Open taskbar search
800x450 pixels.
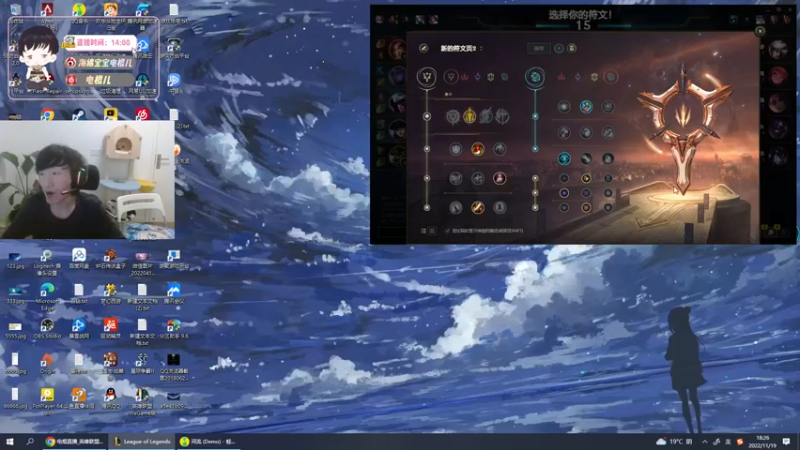pos(30,441)
